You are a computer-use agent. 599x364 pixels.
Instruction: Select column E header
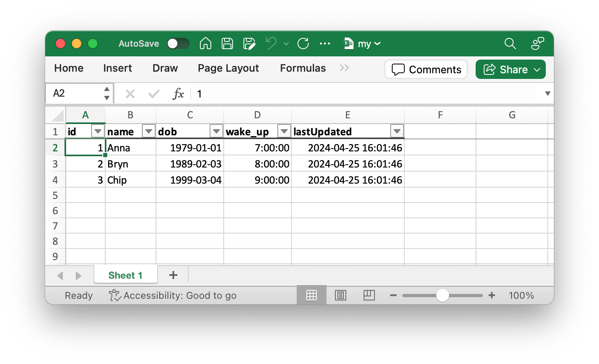(x=348, y=115)
